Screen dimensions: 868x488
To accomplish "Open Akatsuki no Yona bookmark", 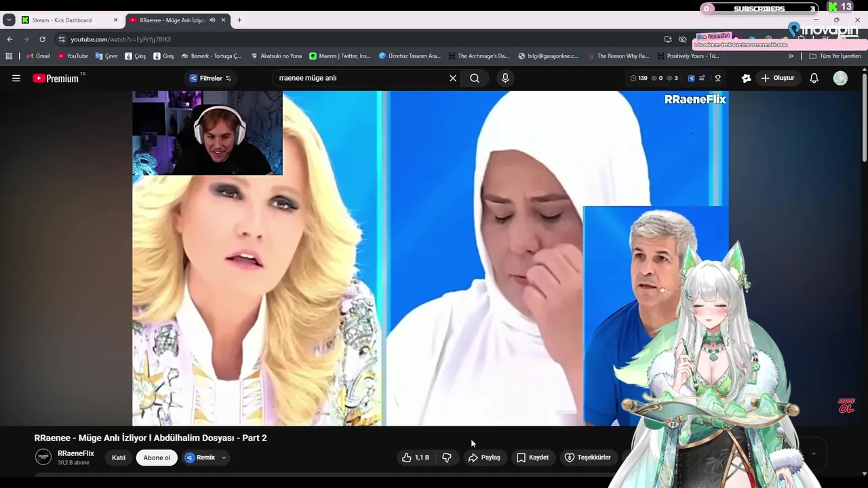I will [x=276, y=56].
